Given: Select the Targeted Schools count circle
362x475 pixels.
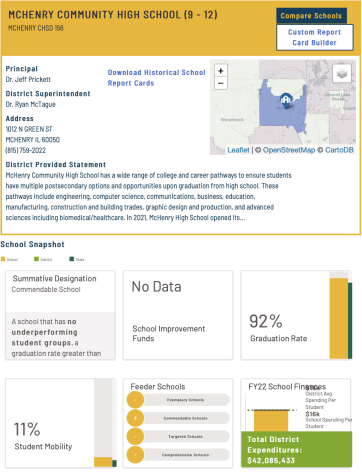Looking at the screenshot, I should pyautogui.click(x=135, y=436).
